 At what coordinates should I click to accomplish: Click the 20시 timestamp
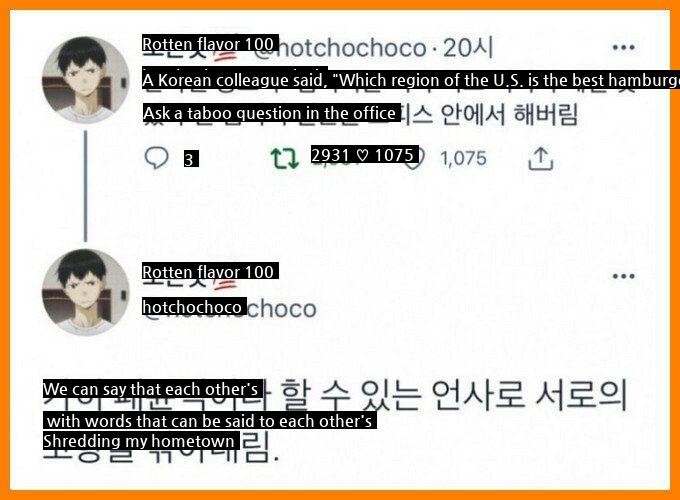coord(468,48)
